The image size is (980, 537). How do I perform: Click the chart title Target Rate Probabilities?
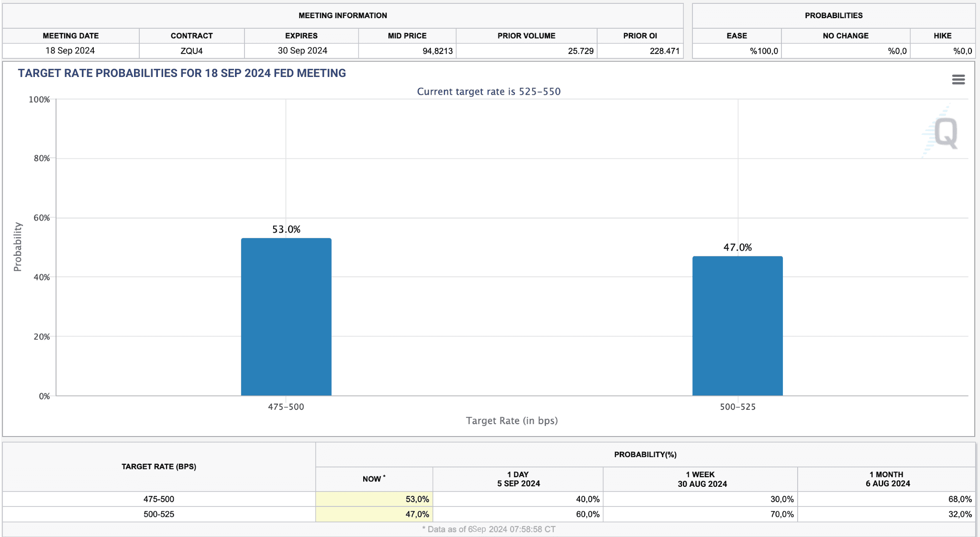click(x=182, y=73)
